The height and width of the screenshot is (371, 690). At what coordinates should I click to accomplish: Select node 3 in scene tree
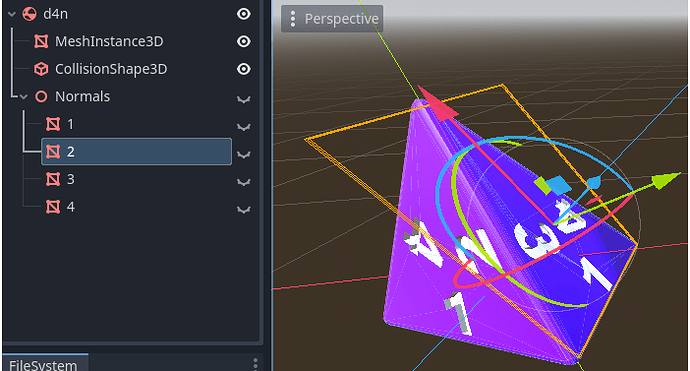[x=136, y=179]
